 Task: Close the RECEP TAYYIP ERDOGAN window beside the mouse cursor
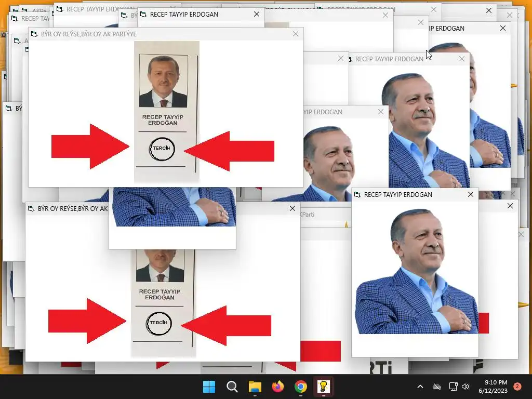pos(462,59)
